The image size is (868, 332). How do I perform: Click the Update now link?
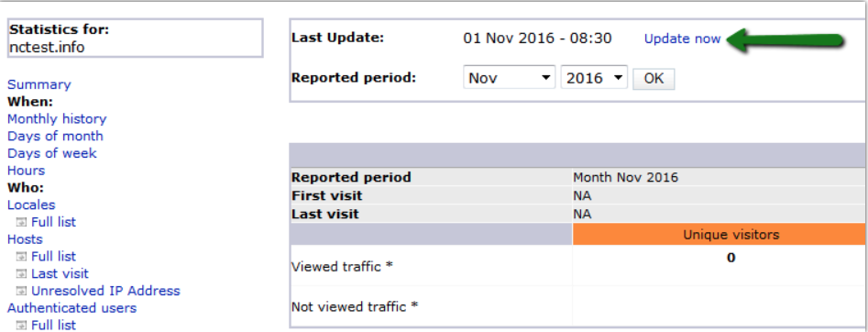(x=683, y=39)
